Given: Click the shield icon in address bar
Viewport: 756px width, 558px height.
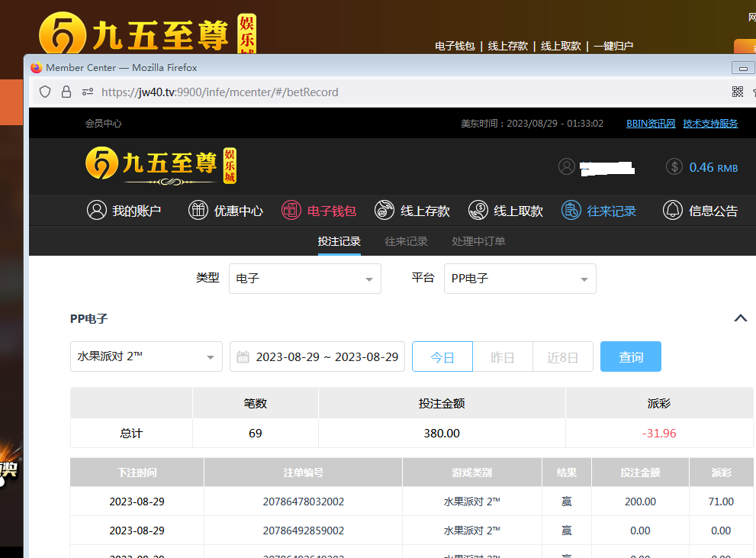Looking at the screenshot, I should click(x=45, y=92).
